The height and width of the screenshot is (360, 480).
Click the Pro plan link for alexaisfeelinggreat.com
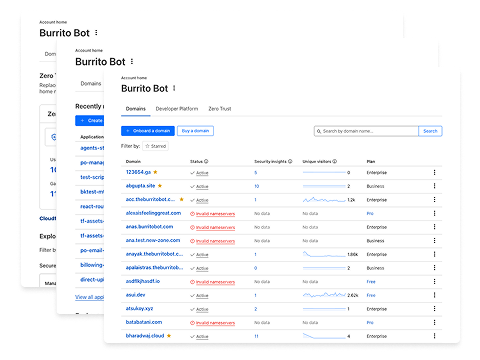coord(370,213)
